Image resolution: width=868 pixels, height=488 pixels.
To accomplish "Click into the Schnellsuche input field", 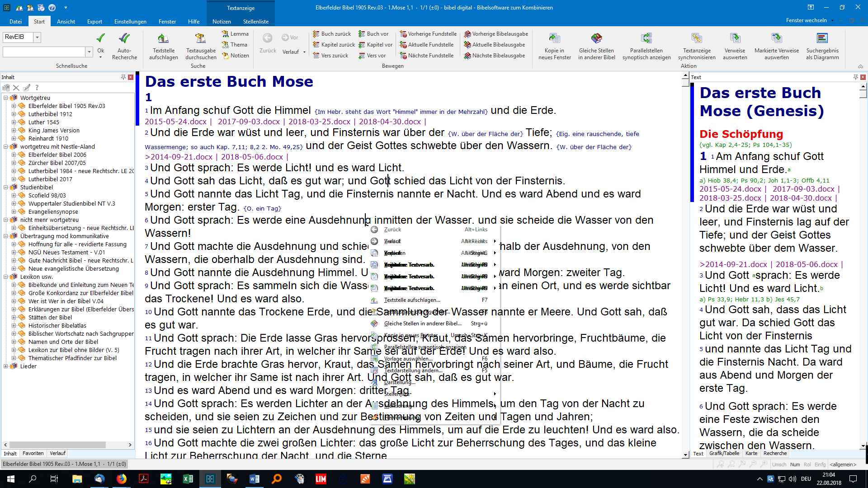I will [43, 52].
